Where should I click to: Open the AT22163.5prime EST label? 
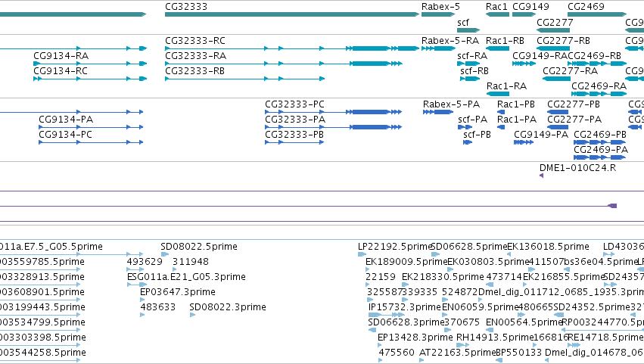click(x=458, y=353)
